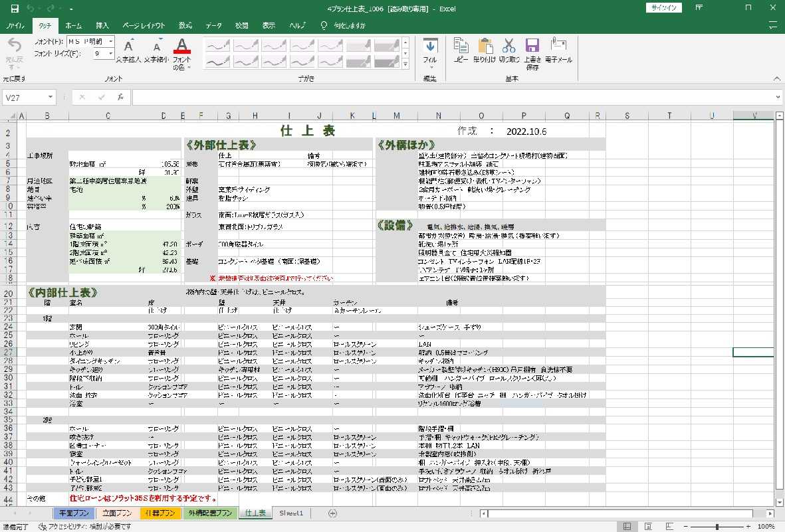This screenshot has width=785, height=532.
Task: Click the Sign in (サインイン) button
Action: 664,7
